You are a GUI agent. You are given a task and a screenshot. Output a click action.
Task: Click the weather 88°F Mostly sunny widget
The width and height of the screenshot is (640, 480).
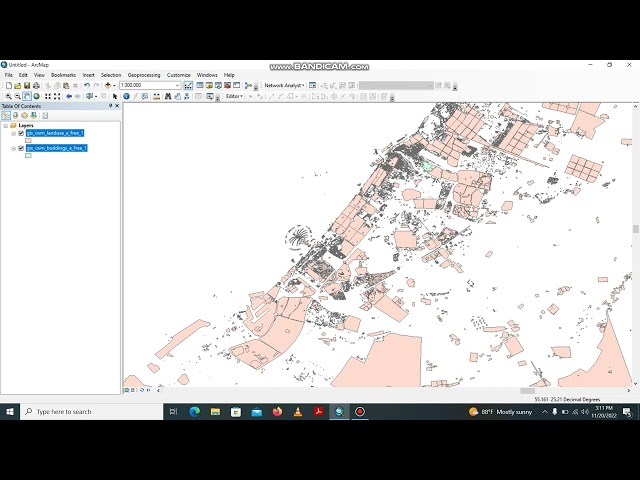501,412
